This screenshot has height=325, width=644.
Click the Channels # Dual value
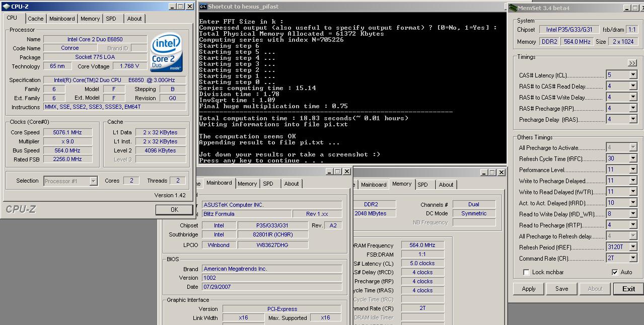[x=474, y=204]
